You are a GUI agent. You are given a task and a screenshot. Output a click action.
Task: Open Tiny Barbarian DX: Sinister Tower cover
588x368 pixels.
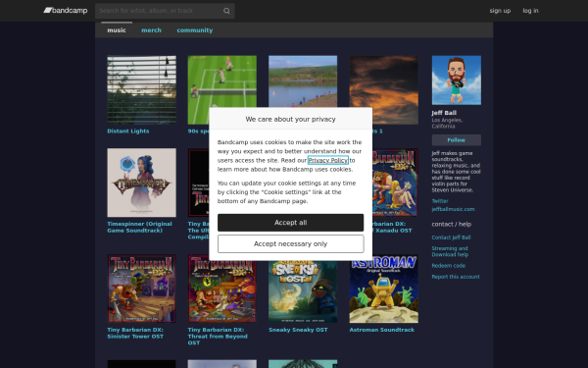(x=141, y=289)
